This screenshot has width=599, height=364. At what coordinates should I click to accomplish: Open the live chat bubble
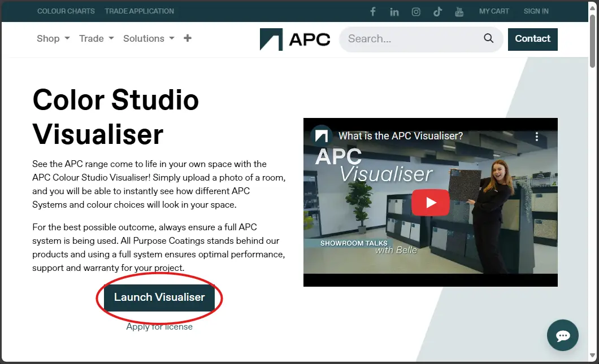click(x=562, y=335)
